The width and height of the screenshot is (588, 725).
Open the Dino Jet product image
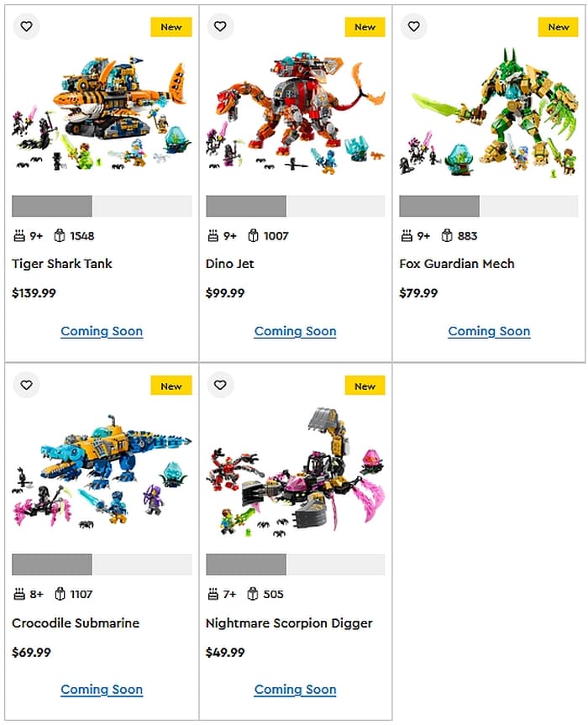click(295, 113)
